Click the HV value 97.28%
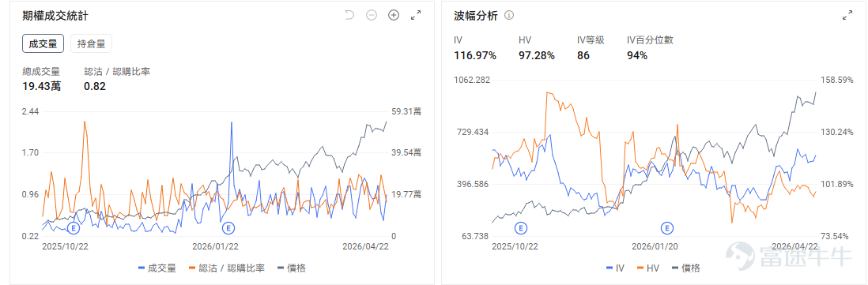 point(537,55)
